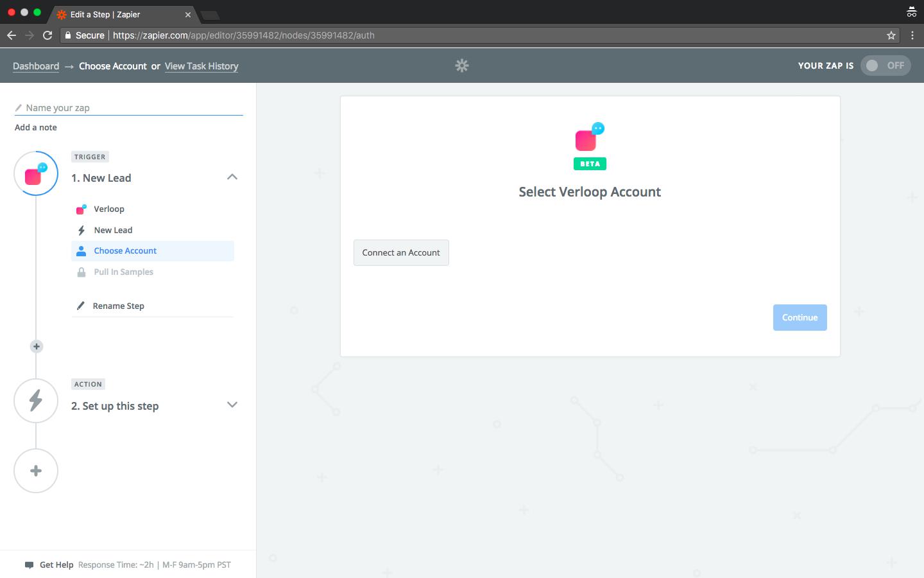The width and height of the screenshot is (924, 578).
Task: Click the Verloop trigger circle icon in the sidebar
Action: [35, 173]
